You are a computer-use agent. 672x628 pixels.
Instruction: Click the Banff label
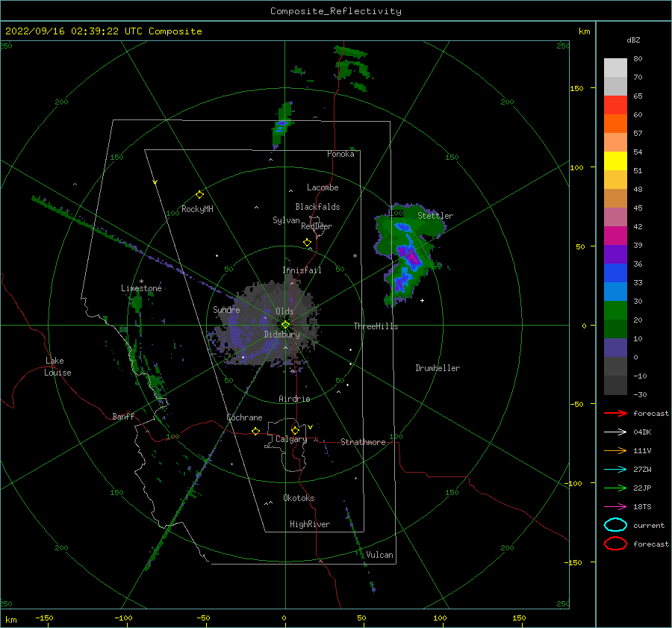click(x=123, y=416)
